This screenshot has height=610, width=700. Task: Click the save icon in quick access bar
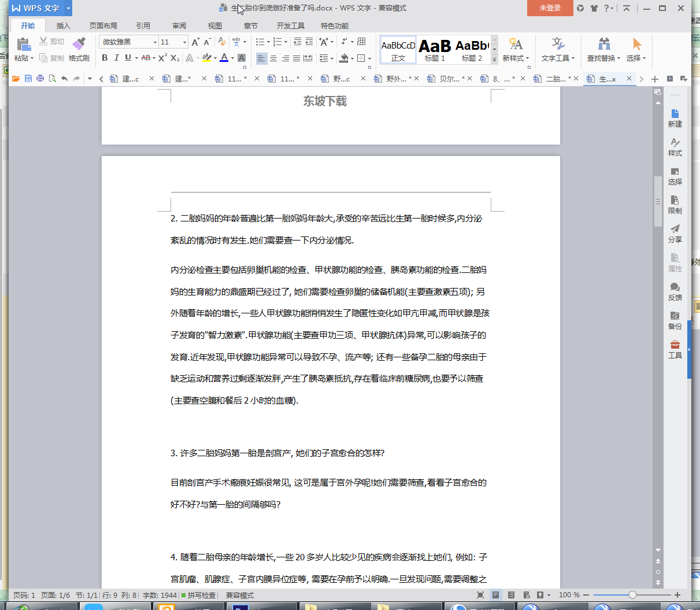(28, 79)
